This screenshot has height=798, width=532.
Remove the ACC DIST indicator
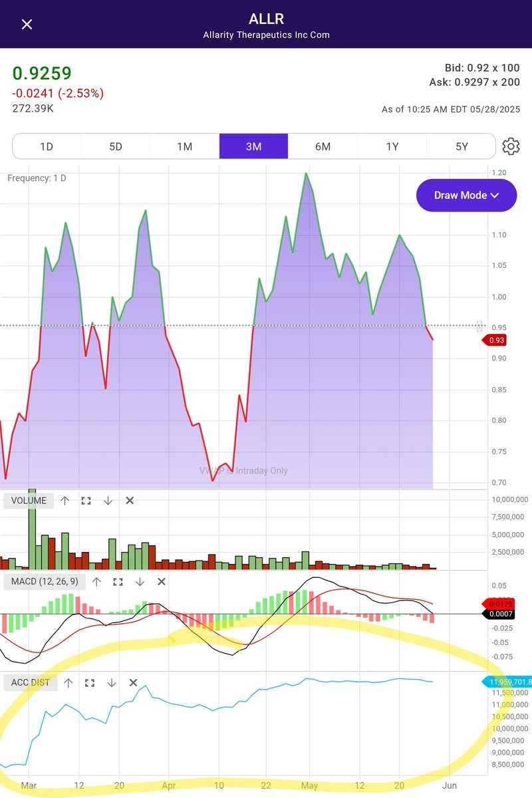coord(132,682)
